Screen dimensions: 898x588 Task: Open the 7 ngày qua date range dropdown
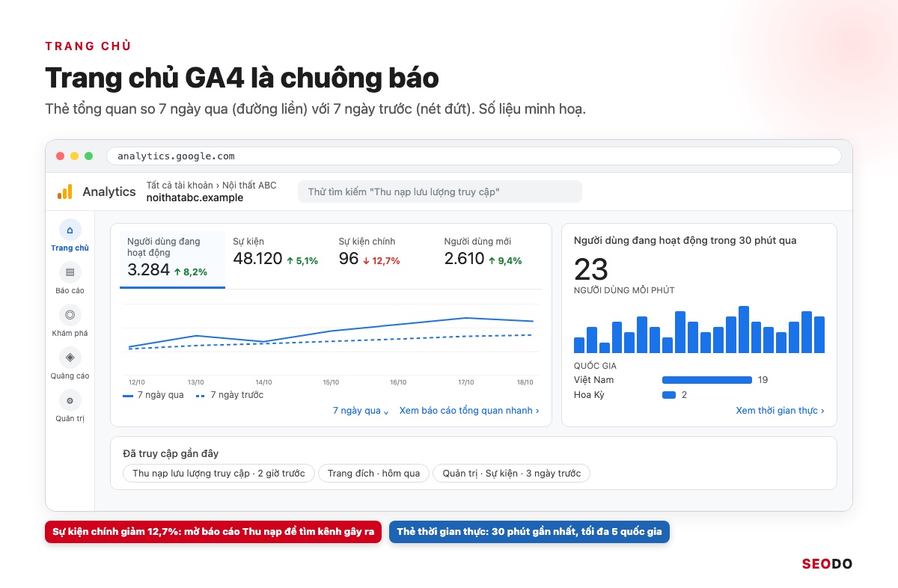tap(361, 411)
